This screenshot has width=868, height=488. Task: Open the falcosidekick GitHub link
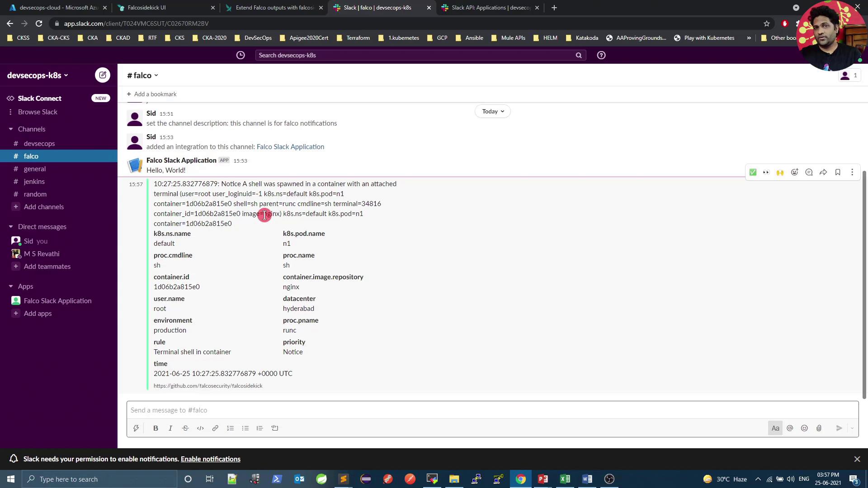(208, 385)
